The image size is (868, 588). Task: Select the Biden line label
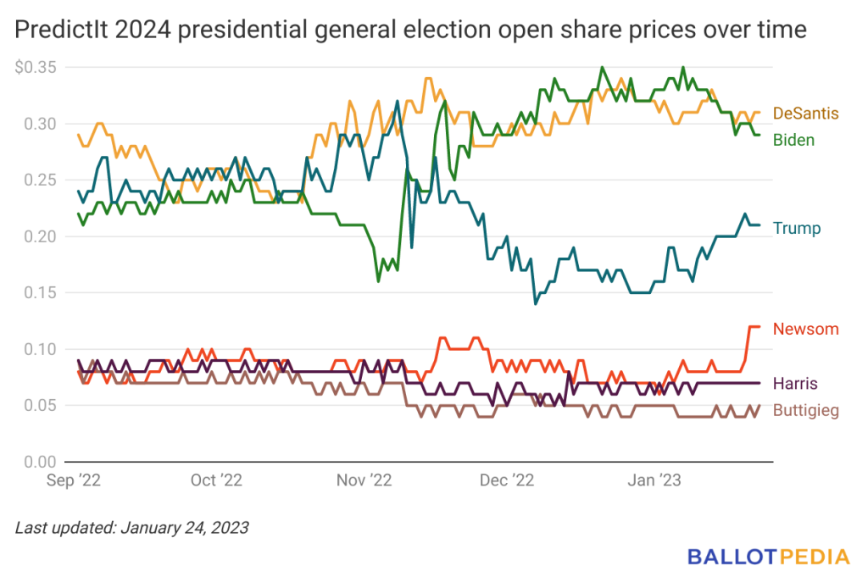[793, 140]
